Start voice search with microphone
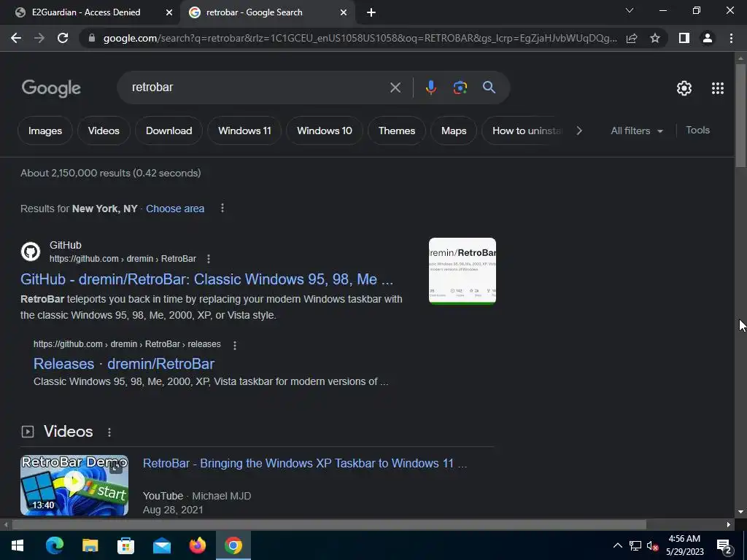The height and width of the screenshot is (560, 747). coord(430,87)
